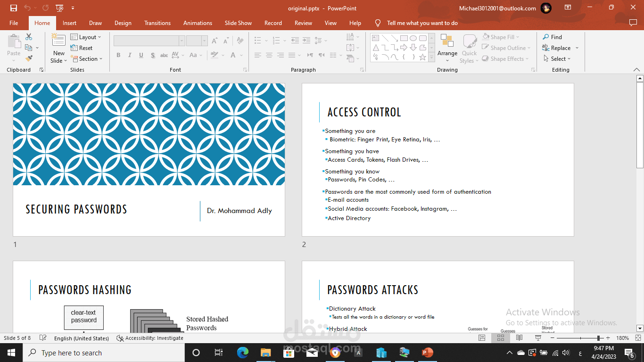Select the Rectangle shape in gallery
Screen dimensions: 644x362
pos(404,38)
